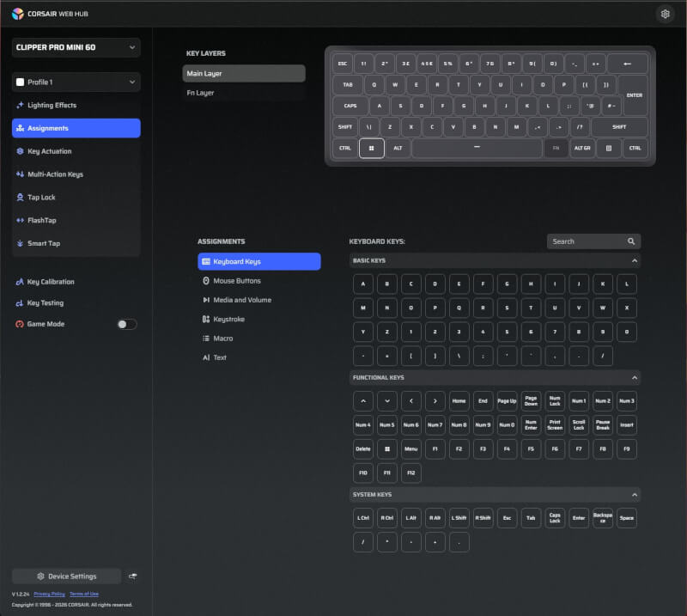Assign the Page Up functional key
Image resolution: width=687 pixels, height=616 pixels.
coord(507,400)
